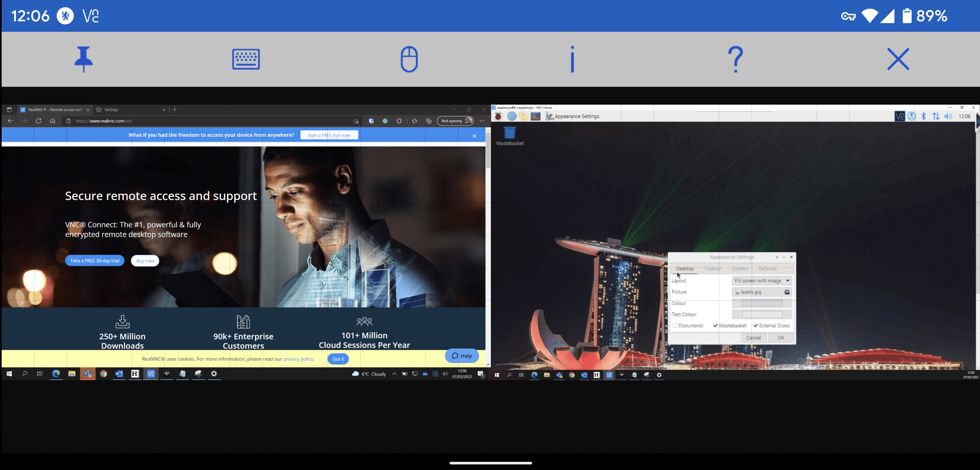
Task: Open the on-screen keyboard icon
Action: point(246,59)
